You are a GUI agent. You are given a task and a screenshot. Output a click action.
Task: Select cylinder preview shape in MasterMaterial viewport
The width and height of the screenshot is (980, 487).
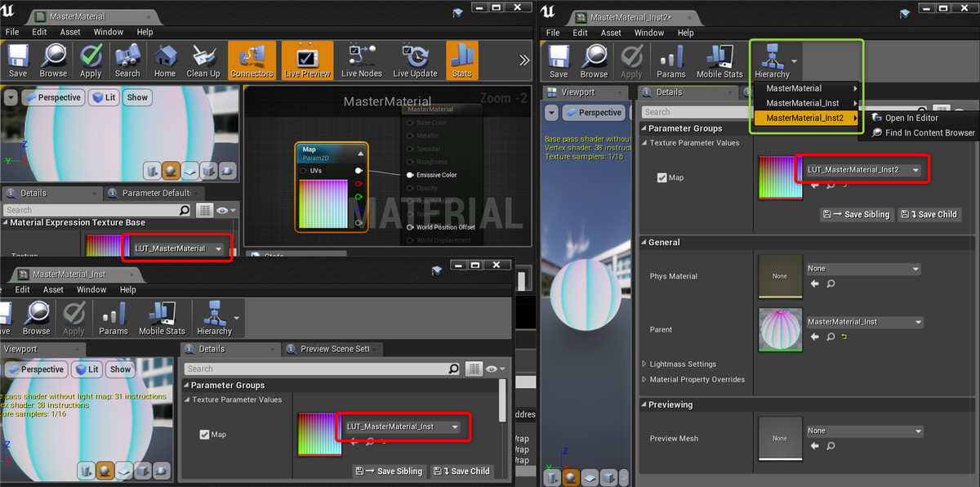pyautogui.click(x=153, y=171)
